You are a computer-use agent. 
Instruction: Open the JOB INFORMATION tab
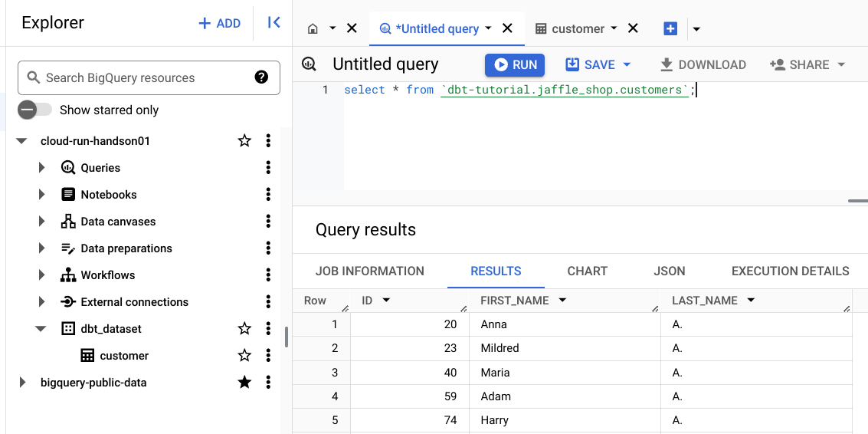[x=370, y=271]
